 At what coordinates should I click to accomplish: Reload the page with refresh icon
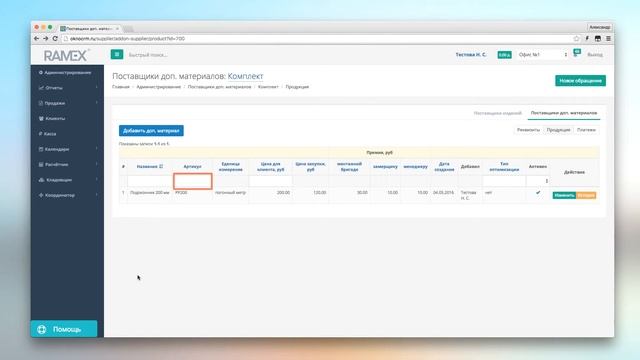(x=55, y=38)
